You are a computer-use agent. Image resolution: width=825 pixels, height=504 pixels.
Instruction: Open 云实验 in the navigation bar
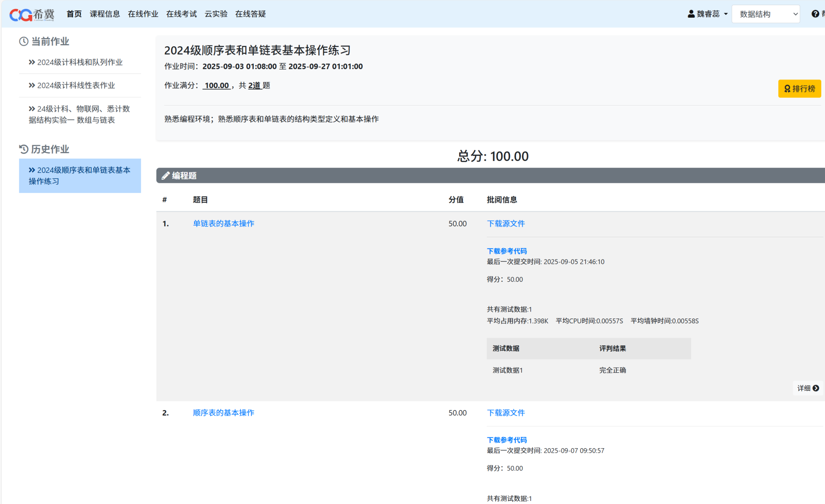tap(216, 14)
